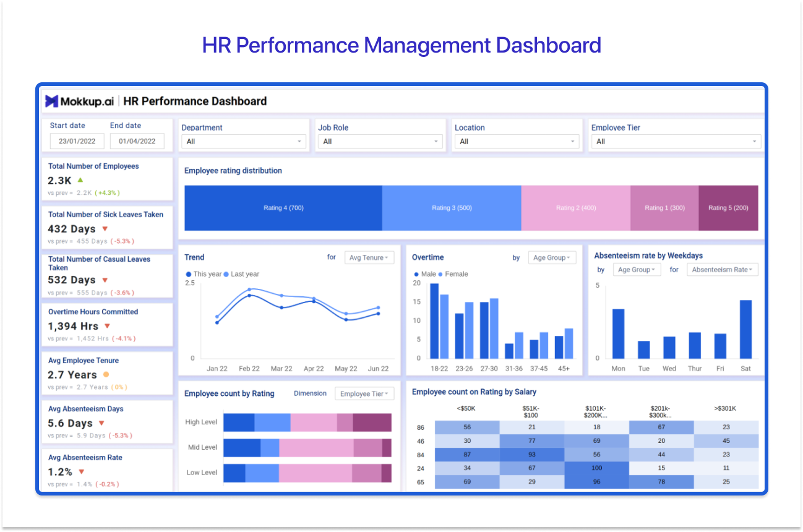The height and width of the screenshot is (532, 803).
Task: Open Age Group dropdown in Overtime panel
Action: tap(552, 257)
